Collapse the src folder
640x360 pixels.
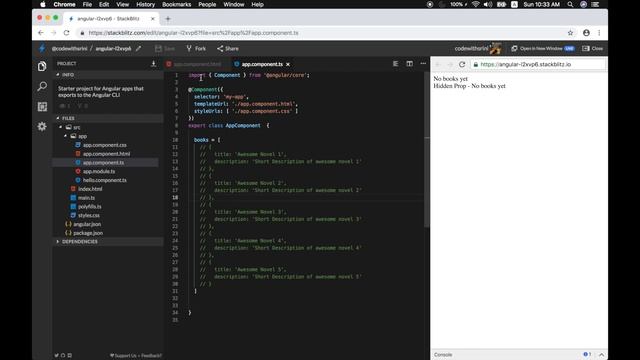61,127
